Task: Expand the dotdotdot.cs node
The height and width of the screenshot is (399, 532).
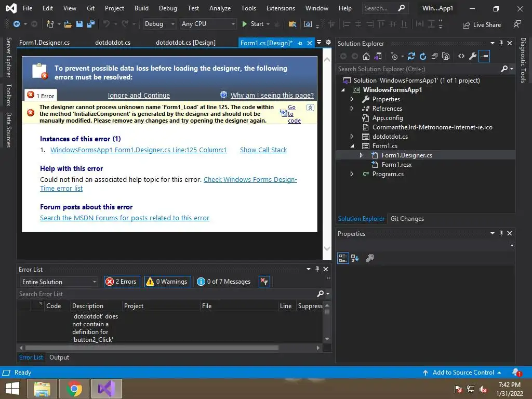Action: coord(352,137)
